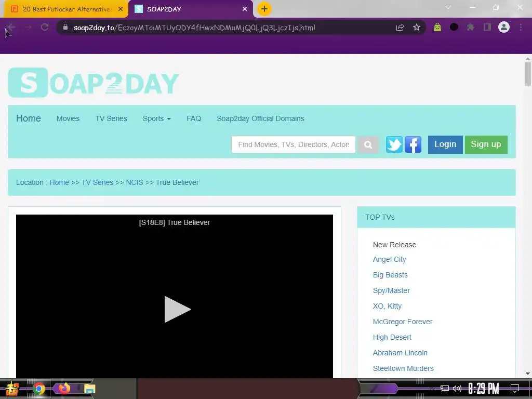The width and height of the screenshot is (532, 399).
Task: Open the Chrome three-dot menu
Action: click(521, 27)
